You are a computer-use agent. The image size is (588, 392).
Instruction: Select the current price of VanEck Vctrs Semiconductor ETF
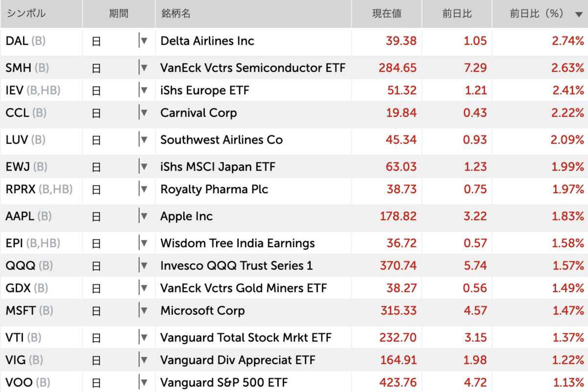(398, 68)
